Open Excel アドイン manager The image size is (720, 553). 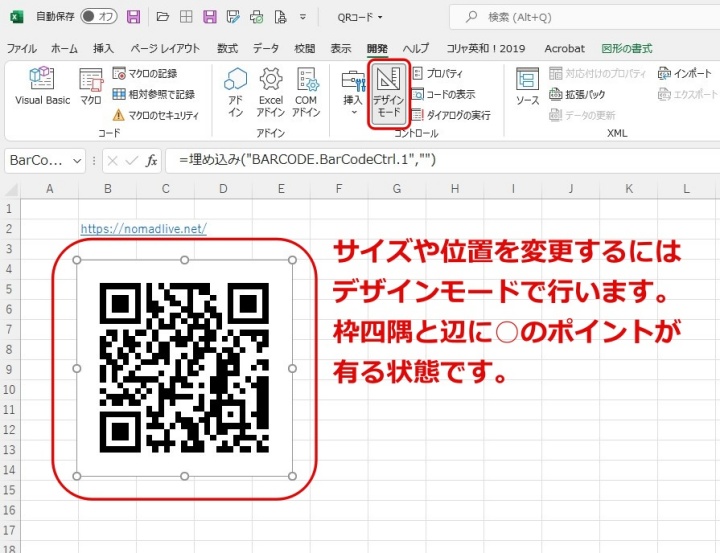pos(270,92)
